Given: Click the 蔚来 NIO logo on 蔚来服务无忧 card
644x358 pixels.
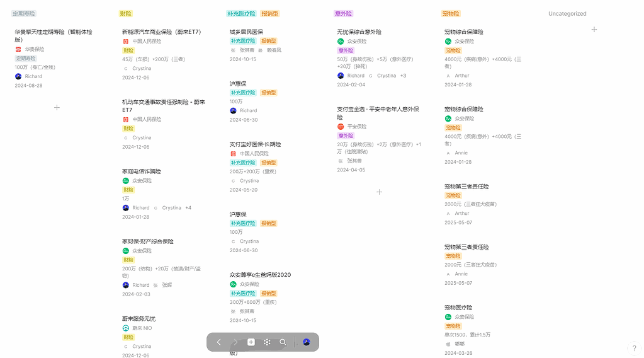Looking at the screenshot, I should pyautogui.click(x=126, y=328).
